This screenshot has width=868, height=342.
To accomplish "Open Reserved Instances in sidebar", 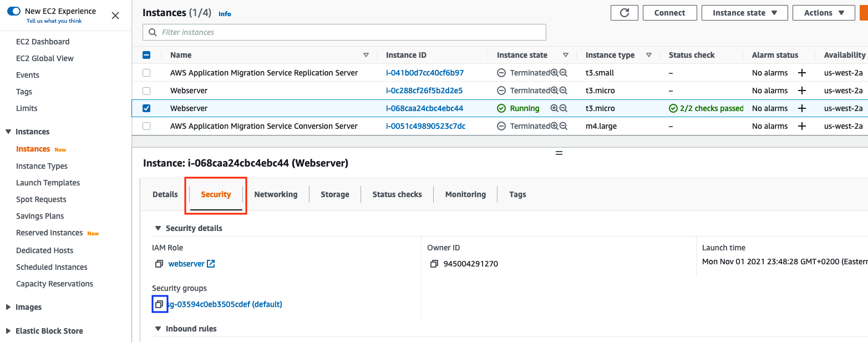I will pos(49,233).
